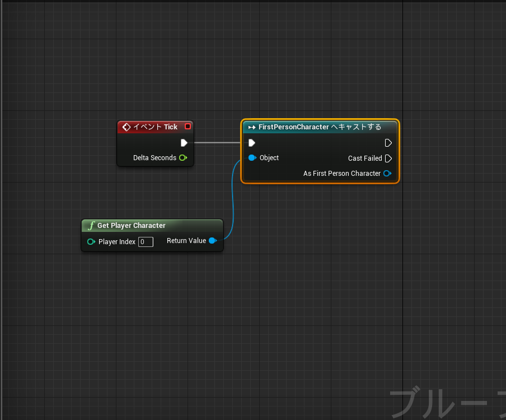Click the Event Tick node's execution output pin
Screen dimensions: 506x420
(184, 143)
